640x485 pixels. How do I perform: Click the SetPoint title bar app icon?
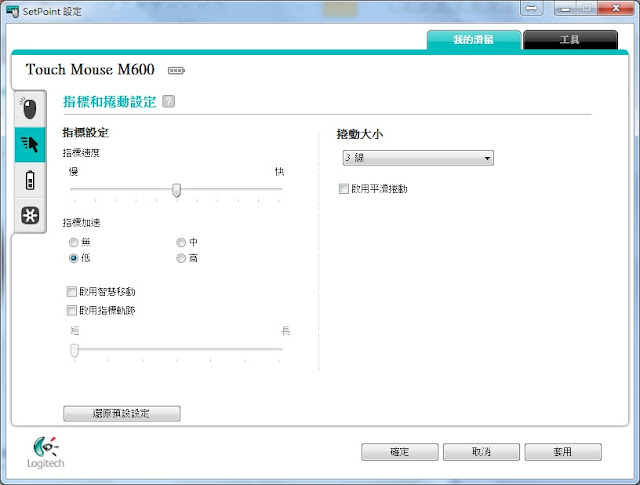13,11
